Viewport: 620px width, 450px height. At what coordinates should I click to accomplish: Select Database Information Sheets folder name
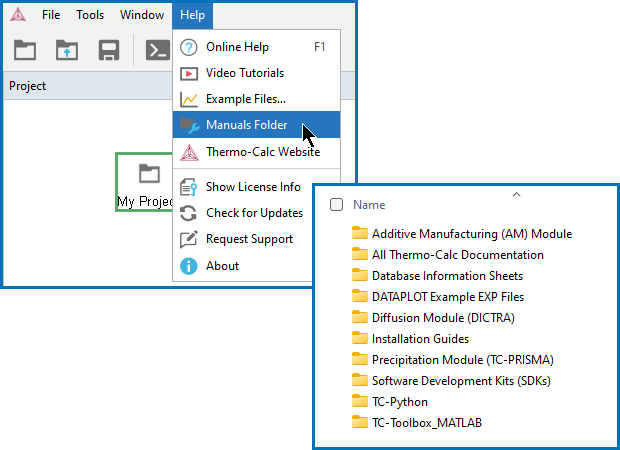[448, 276]
